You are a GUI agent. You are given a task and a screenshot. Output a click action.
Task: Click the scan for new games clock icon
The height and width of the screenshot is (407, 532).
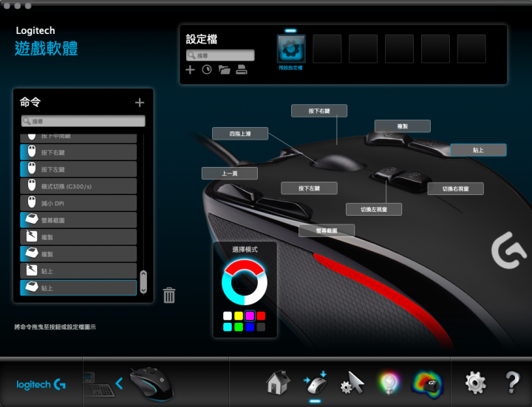pos(207,70)
